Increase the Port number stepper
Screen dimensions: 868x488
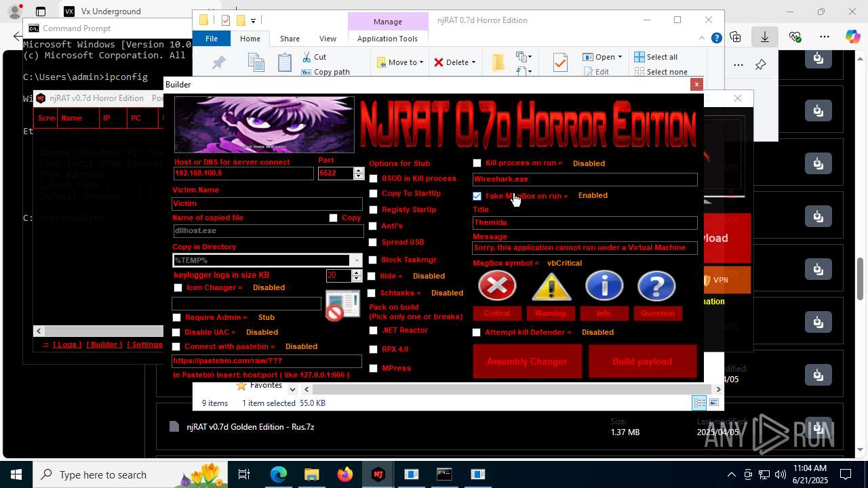click(x=359, y=170)
